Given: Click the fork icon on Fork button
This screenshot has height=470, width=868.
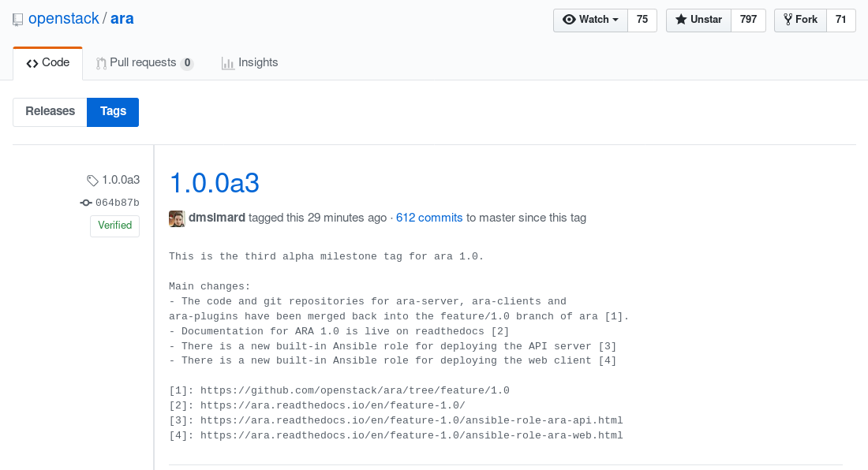Looking at the screenshot, I should [788, 20].
